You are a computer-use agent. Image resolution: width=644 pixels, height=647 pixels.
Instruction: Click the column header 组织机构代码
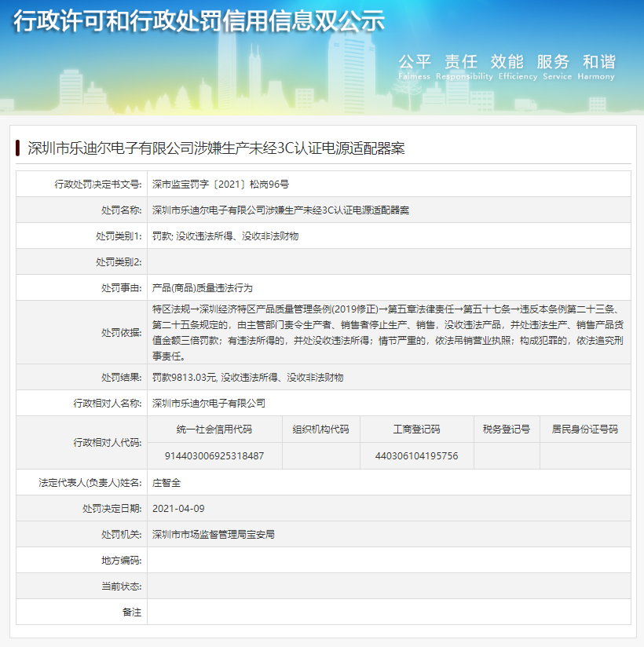click(320, 430)
